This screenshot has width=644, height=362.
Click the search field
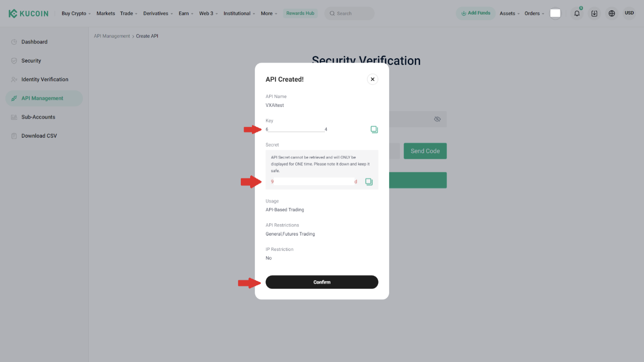[350, 14]
